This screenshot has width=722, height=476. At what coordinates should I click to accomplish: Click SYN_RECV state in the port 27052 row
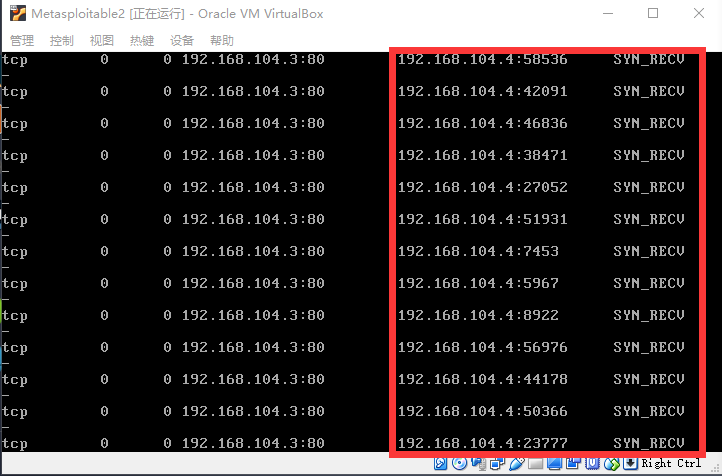[x=649, y=187]
